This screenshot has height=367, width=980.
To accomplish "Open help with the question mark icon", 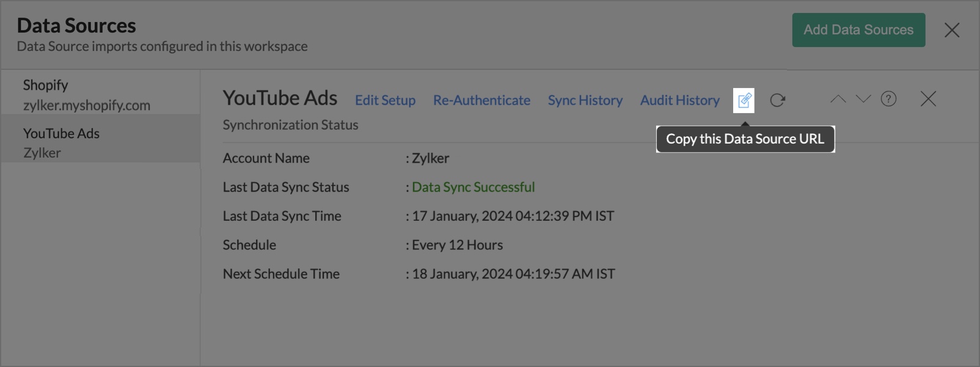I will [x=888, y=98].
